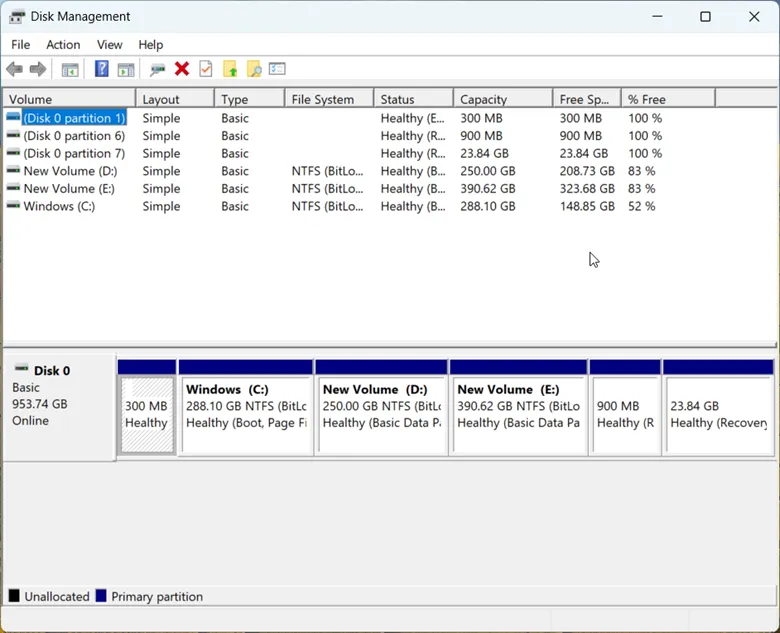Open Help via the blue question mark icon

(101, 69)
